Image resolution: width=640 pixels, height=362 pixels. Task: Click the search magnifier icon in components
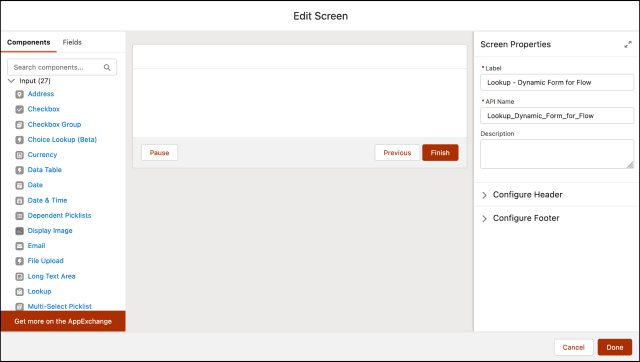(107, 67)
